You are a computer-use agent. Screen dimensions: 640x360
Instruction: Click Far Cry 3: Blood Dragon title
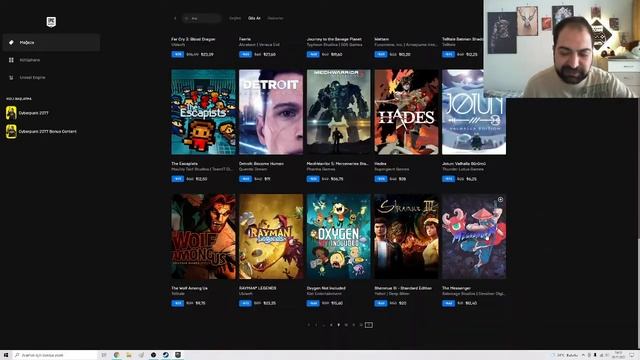[x=193, y=39]
